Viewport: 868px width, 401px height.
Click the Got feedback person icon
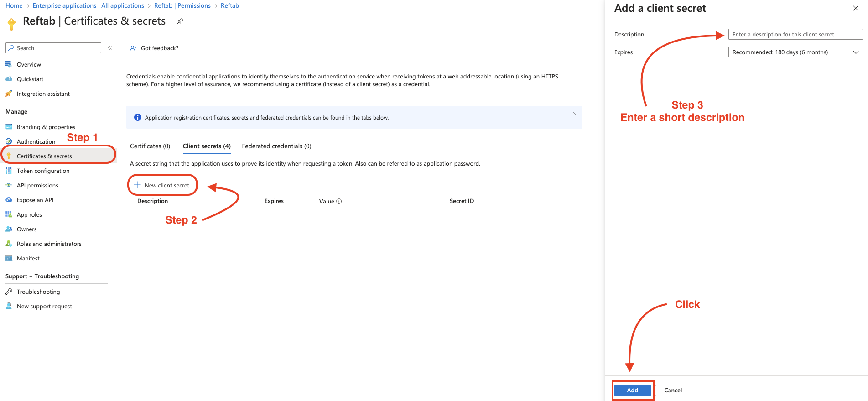pos(134,47)
